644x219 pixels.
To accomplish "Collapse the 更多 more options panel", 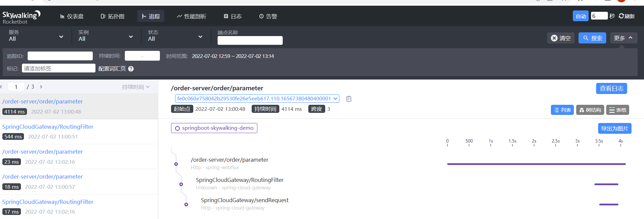I will (624, 38).
